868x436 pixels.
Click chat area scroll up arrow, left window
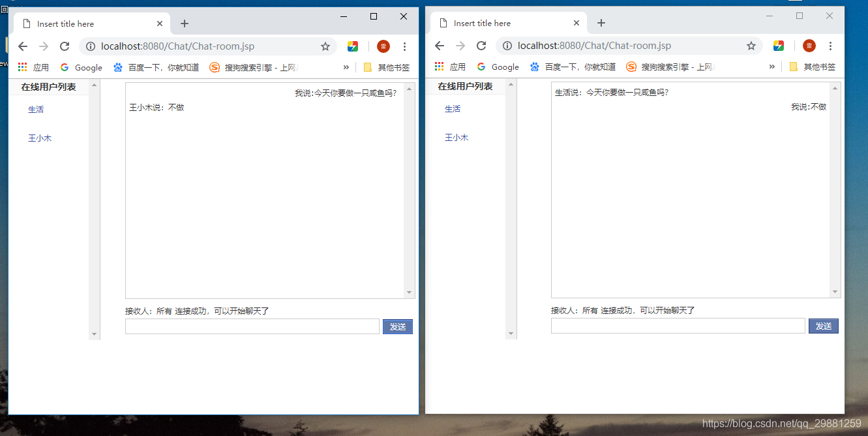point(410,89)
